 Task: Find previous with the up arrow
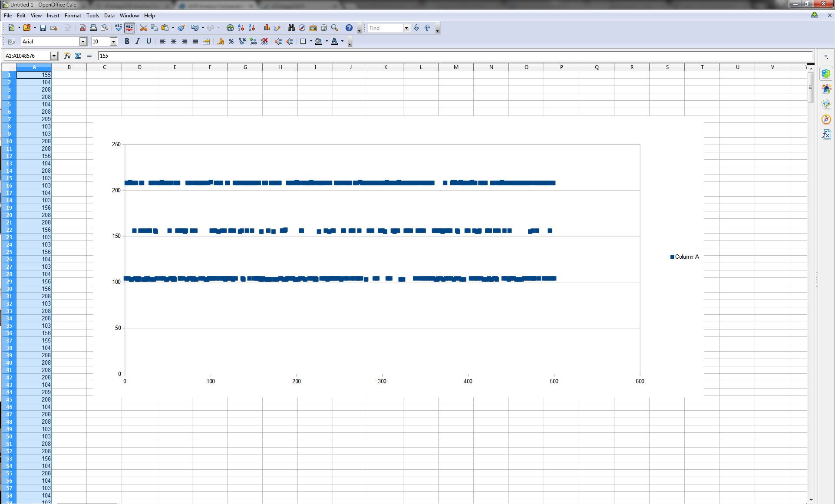[427, 28]
